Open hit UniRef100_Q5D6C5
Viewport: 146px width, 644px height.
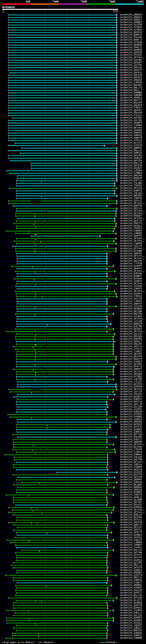click(x=131, y=15)
